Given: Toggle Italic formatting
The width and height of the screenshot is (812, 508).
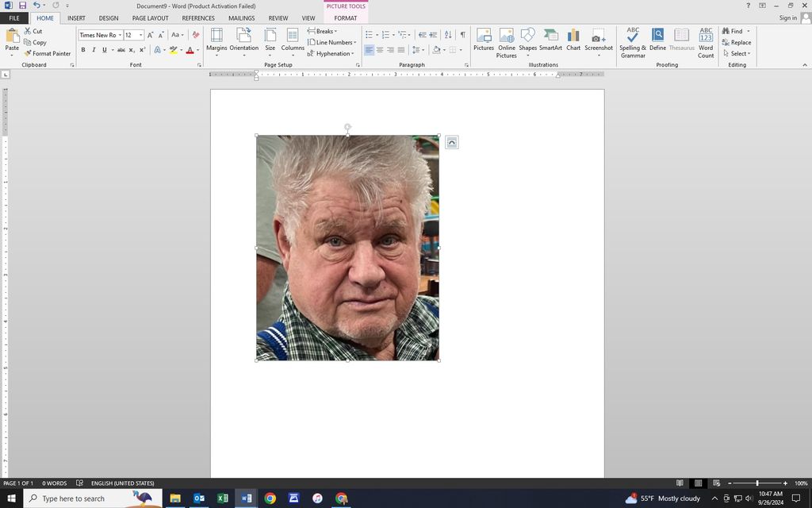Looking at the screenshot, I should pos(94,50).
